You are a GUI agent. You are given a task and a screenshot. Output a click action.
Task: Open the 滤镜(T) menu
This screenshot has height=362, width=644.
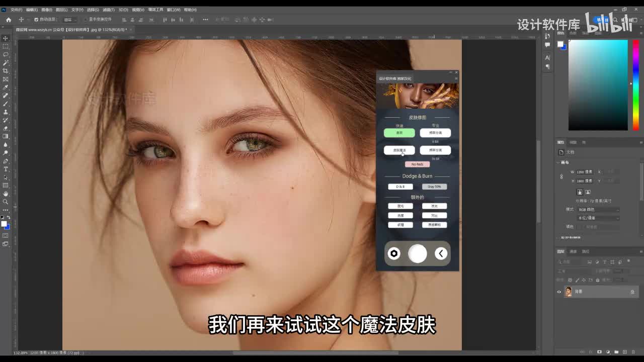pyautogui.click(x=108, y=10)
